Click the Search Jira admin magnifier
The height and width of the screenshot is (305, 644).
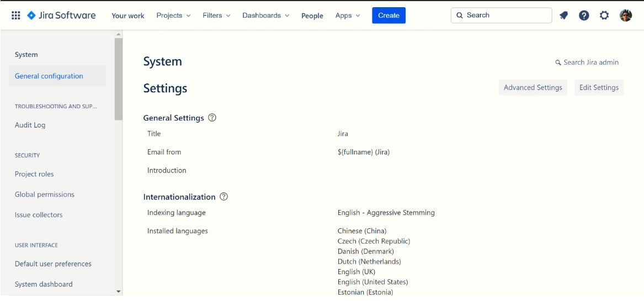click(x=558, y=62)
